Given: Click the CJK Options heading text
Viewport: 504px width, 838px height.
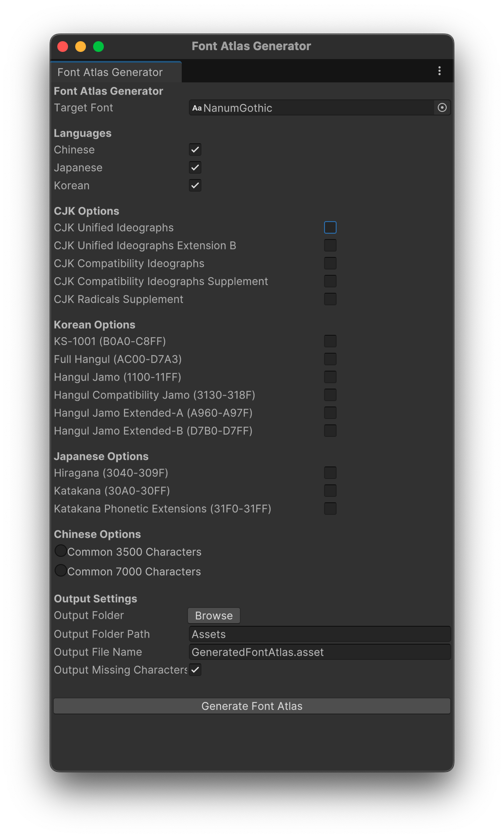Looking at the screenshot, I should pyautogui.click(x=86, y=211).
